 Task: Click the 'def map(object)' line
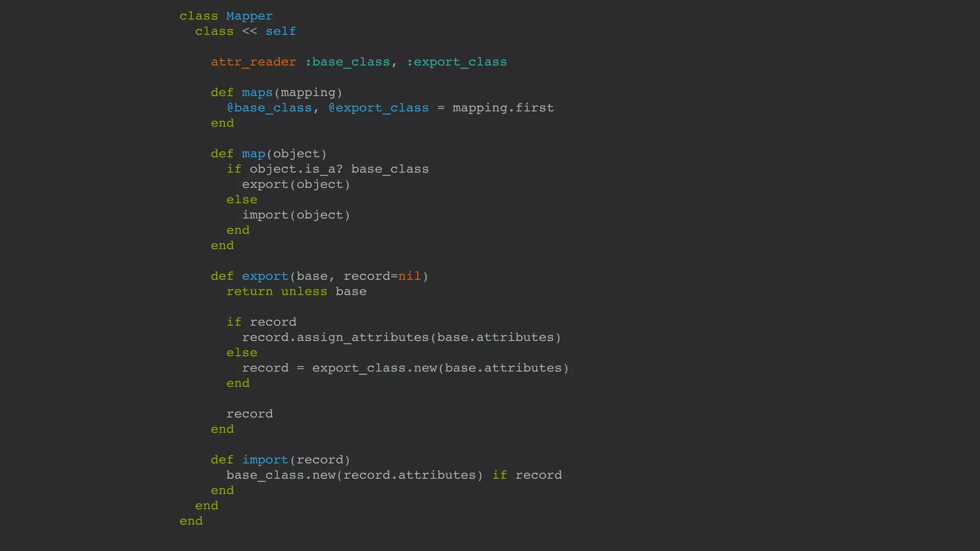[269, 154]
